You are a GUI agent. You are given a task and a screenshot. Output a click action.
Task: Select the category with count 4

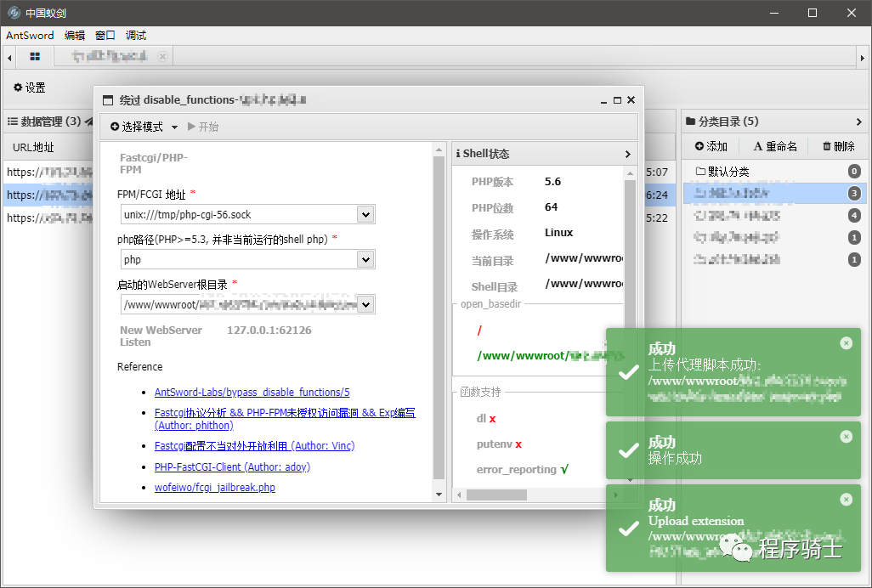773,215
